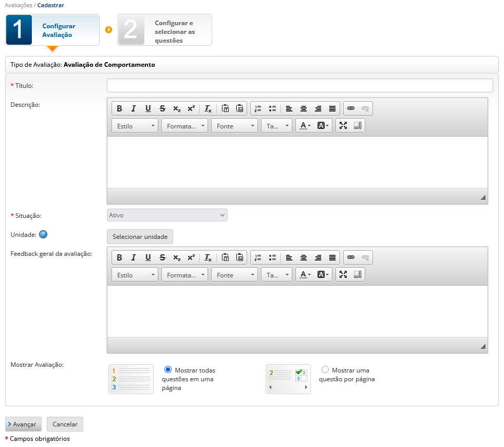Click the Configurar Avaliação step tab
This screenshot has height=447, width=504.
52,30
